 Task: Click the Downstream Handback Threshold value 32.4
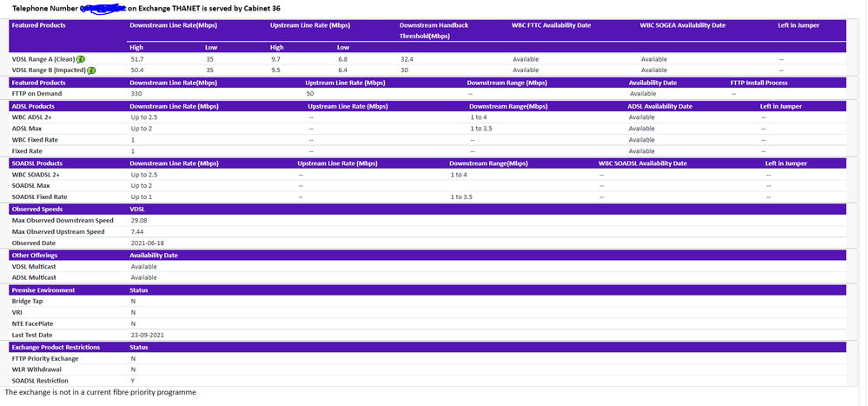pyautogui.click(x=407, y=58)
